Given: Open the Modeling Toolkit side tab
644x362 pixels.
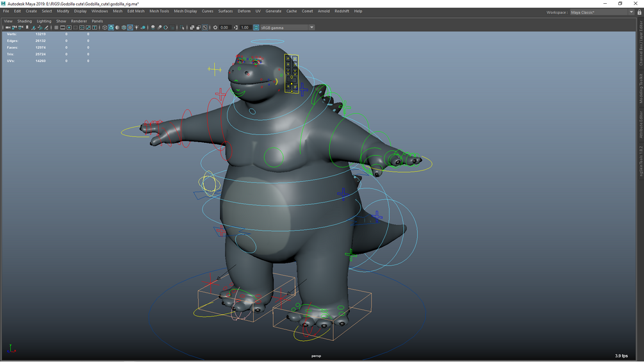Looking at the screenshot, I should point(641,88).
